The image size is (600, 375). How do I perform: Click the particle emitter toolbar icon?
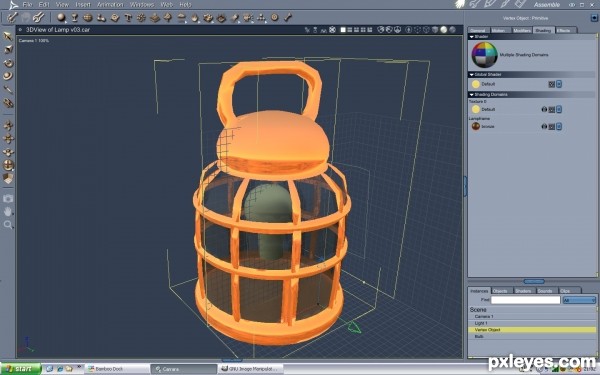[x=141, y=17]
